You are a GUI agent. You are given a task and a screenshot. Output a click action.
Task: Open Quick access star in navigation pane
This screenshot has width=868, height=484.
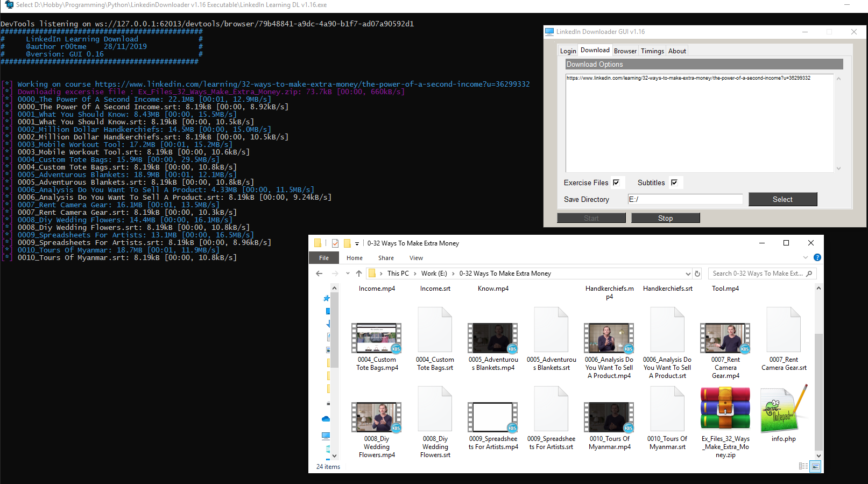(326, 298)
